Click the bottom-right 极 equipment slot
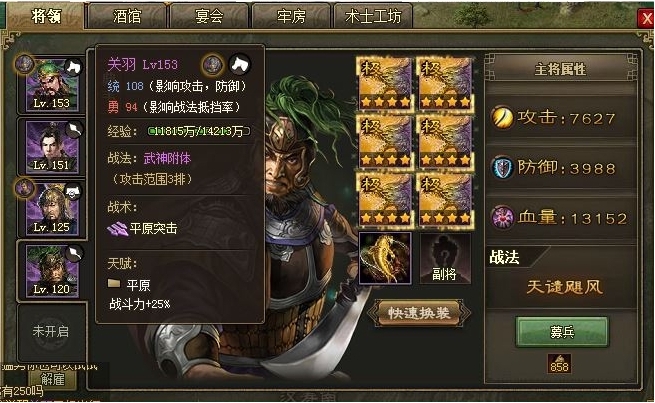The image size is (655, 403). 445,200
